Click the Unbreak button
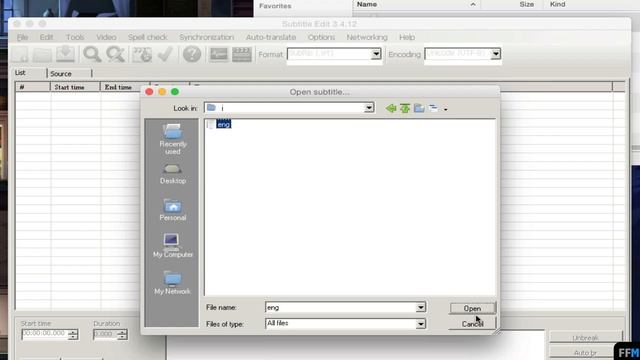This screenshot has height=360, width=640. (585, 338)
